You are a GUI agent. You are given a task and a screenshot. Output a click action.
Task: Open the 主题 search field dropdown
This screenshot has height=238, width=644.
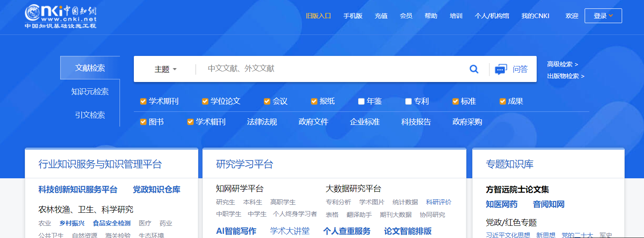click(165, 69)
